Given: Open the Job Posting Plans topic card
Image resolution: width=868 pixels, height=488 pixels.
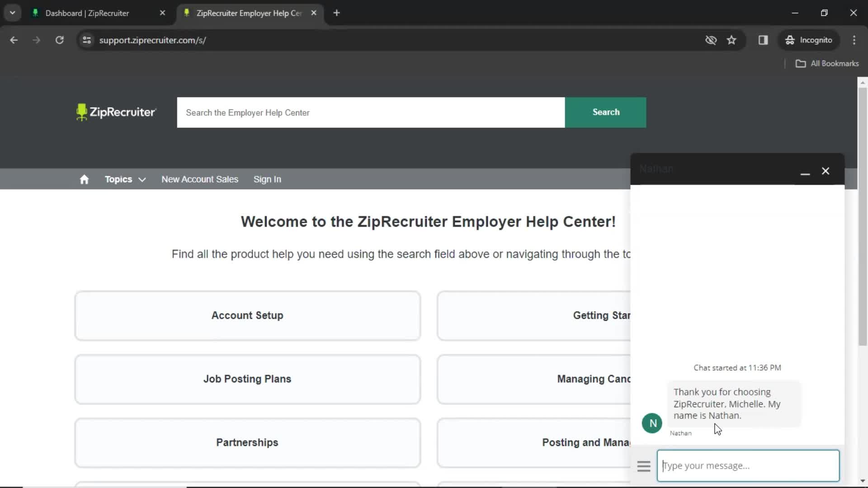Looking at the screenshot, I should [247, 379].
